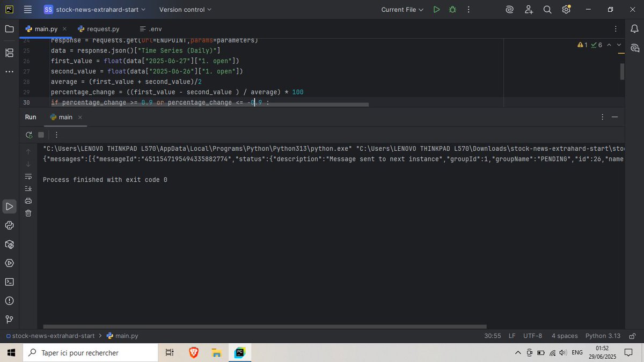This screenshot has width=644, height=362.
Task: Open More Actions next to Debug icon
Action: coord(469,10)
